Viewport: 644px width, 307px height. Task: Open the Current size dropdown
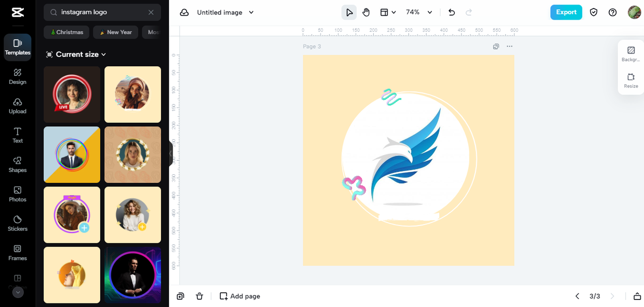(x=76, y=54)
